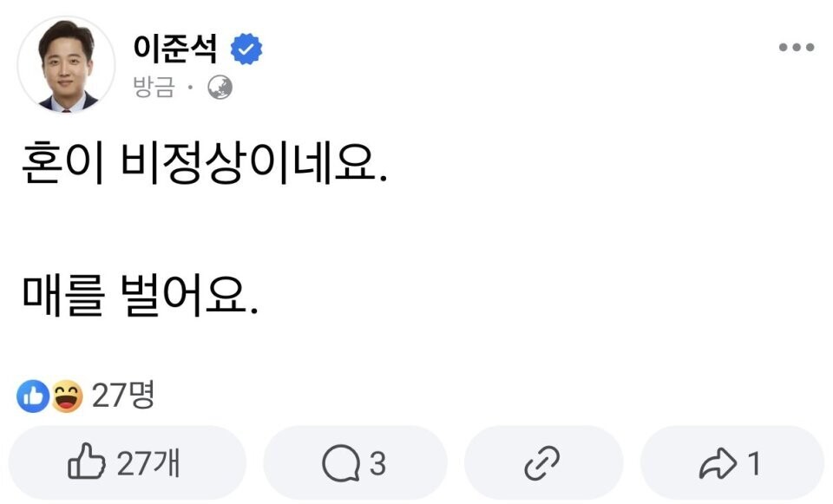Open the post's 방금 timestamp link
This screenshot has width=833, height=504.
(153, 87)
